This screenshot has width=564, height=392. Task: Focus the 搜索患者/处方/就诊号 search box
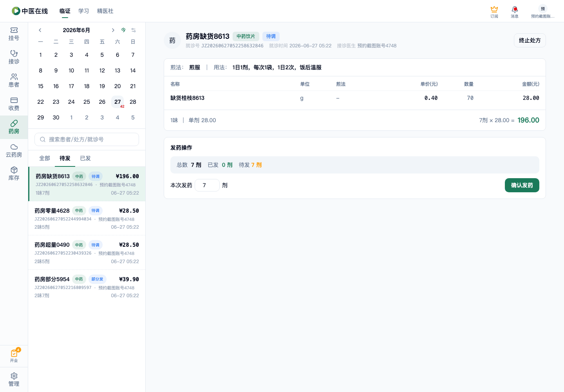(x=87, y=139)
